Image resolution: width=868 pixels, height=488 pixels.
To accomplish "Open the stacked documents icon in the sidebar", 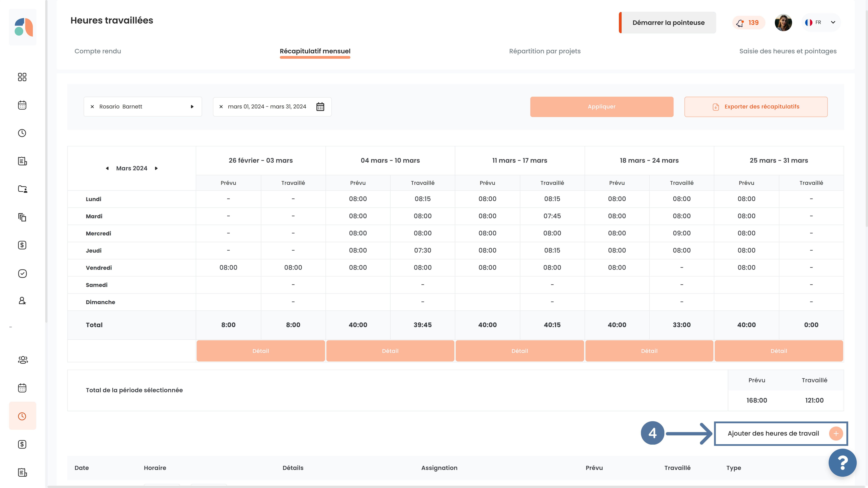I will (x=22, y=217).
